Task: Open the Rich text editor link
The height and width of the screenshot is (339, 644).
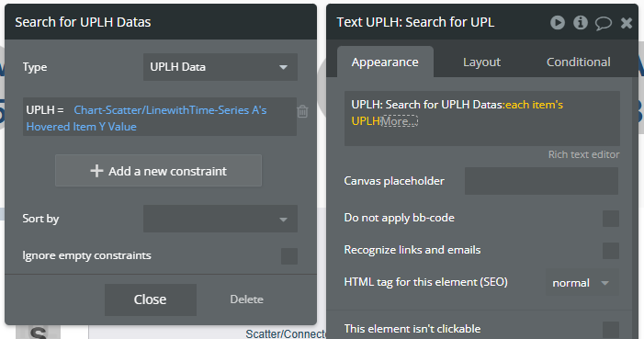Action: [x=583, y=154]
